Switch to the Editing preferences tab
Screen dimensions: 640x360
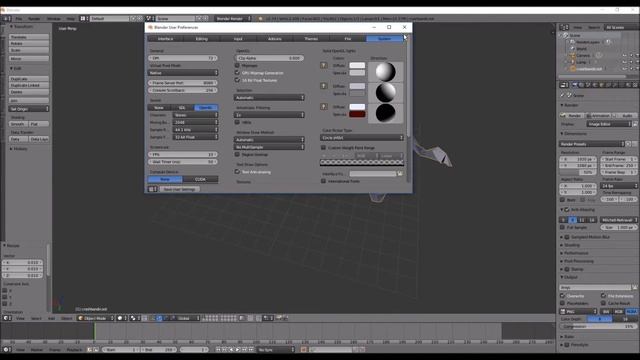click(202, 39)
